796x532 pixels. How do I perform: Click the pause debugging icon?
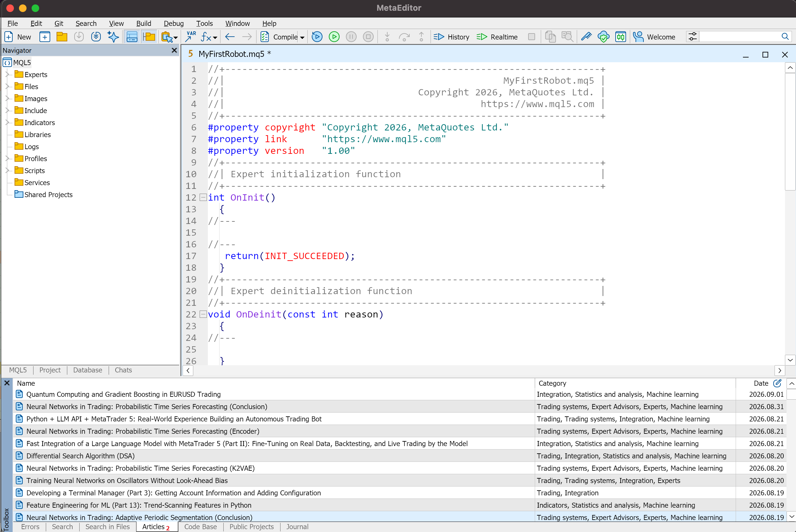point(351,37)
